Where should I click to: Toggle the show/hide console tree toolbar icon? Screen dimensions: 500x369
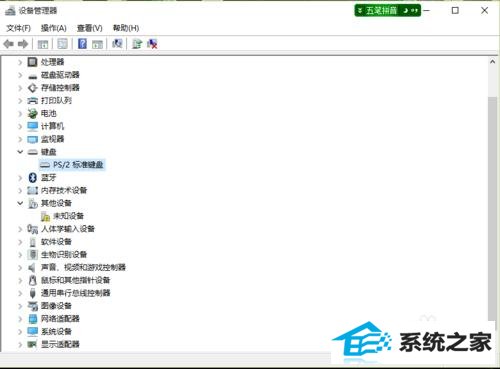[43, 44]
